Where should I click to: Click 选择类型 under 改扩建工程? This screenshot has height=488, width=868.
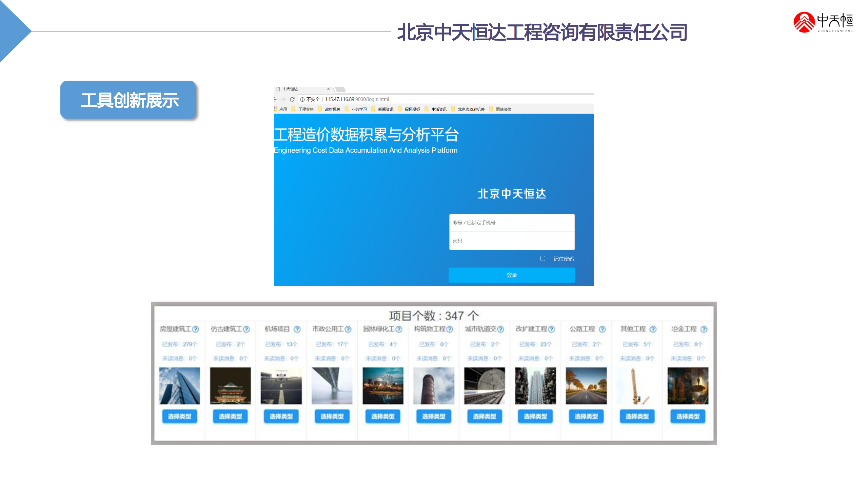click(x=536, y=416)
